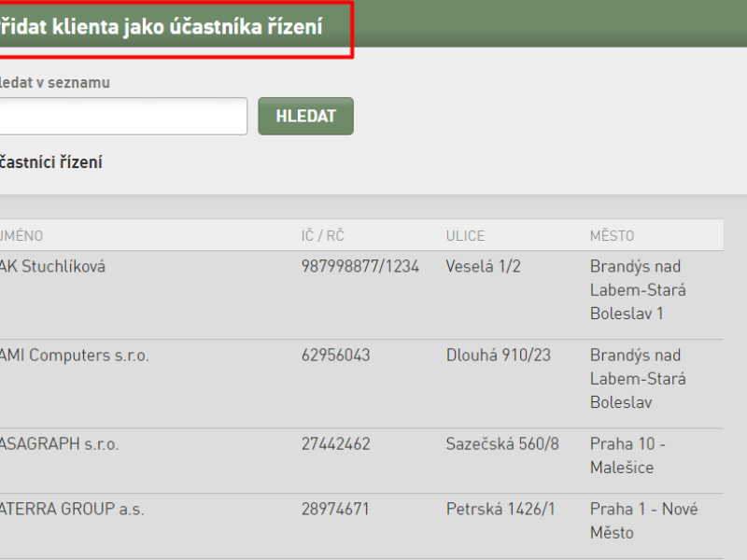Image resolution: width=747 pixels, height=560 pixels.
Task: Click the IČ / RČ column header
Action: pyautogui.click(x=322, y=236)
